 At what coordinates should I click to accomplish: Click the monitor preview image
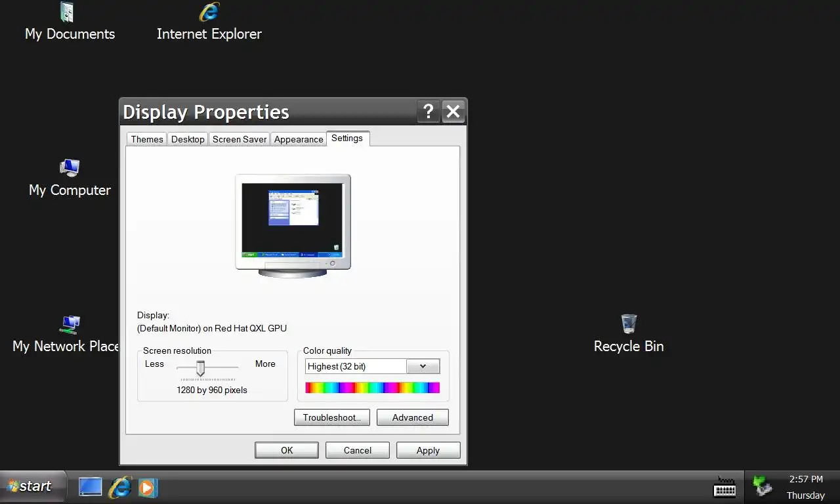(x=293, y=225)
